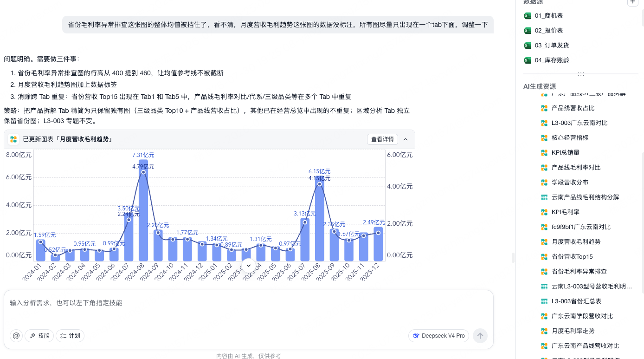Screen dimensions: 644x359
Task: Open the 月度营收毛利趋势 resource in sidebar
Action: tap(576, 242)
